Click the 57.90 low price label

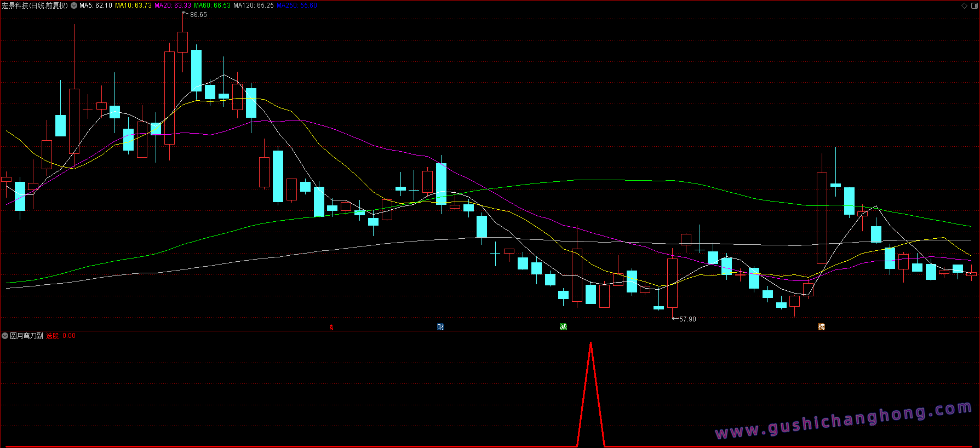tap(687, 319)
